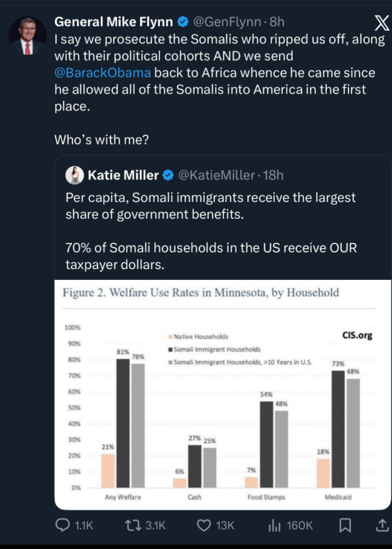Tap the share upload icon
This screenshot has height=549, width=392.
(x=382, y=526)
